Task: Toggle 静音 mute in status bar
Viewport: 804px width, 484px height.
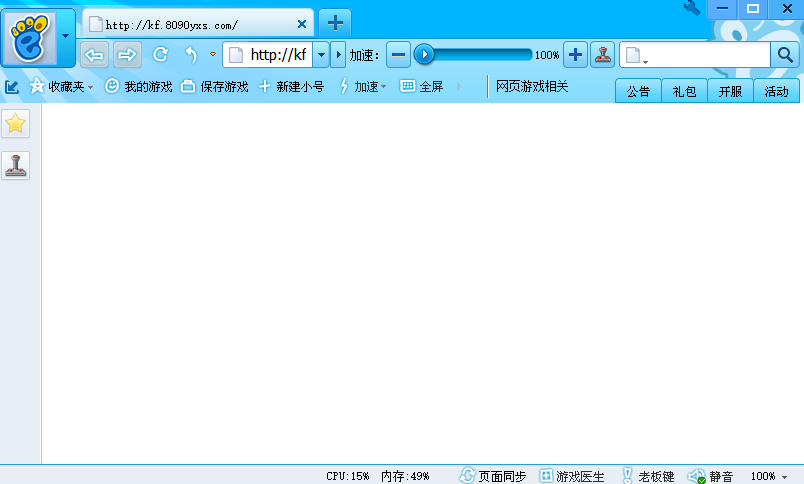Action: click(x=710, y=476)
